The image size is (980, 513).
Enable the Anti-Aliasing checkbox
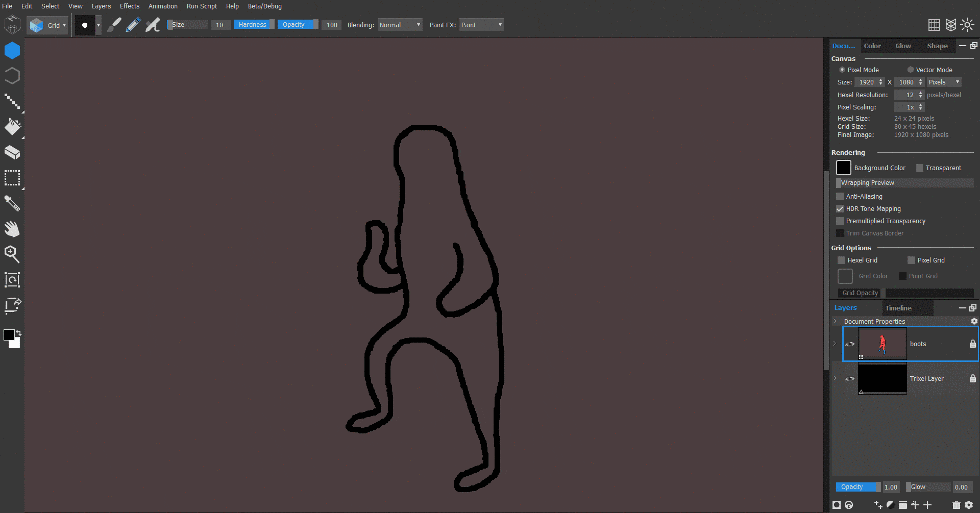[x=840, y=196]
